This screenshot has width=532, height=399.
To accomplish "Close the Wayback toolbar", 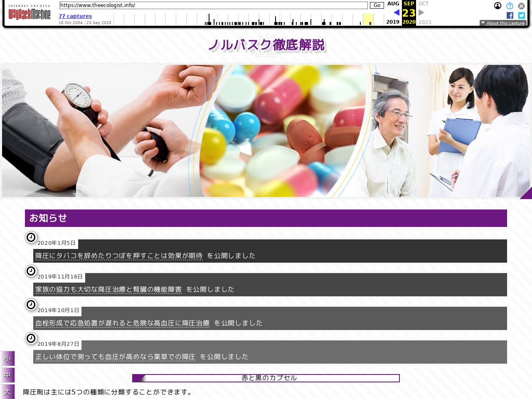I will point(521,6).
